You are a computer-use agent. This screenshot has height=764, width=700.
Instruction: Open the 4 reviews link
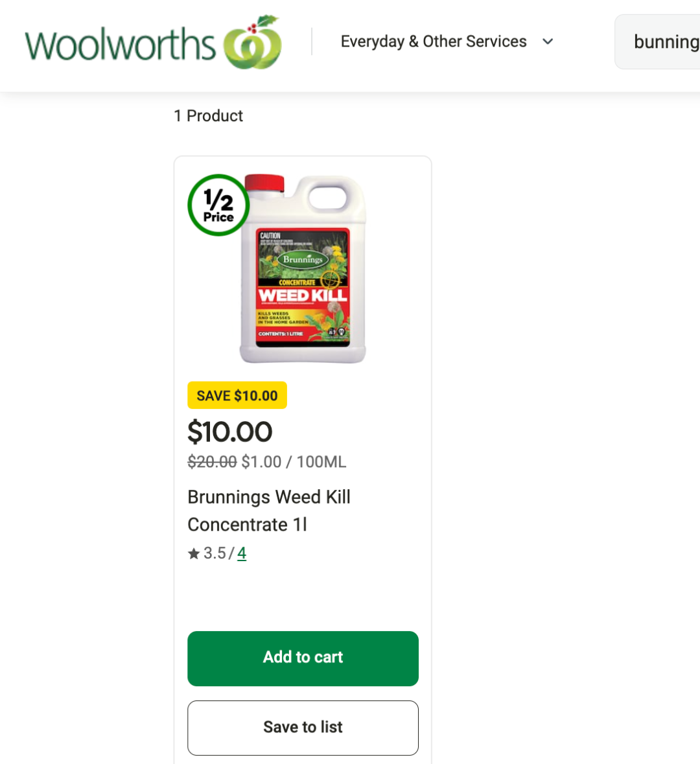coord(242,553)
